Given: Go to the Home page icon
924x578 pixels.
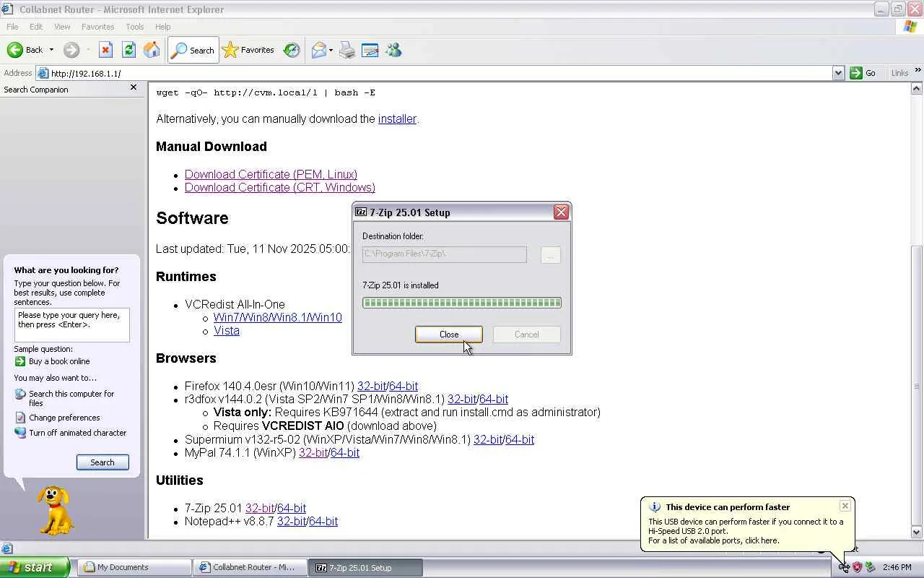Looking at the screenshot, I should (x=152, y=50).
